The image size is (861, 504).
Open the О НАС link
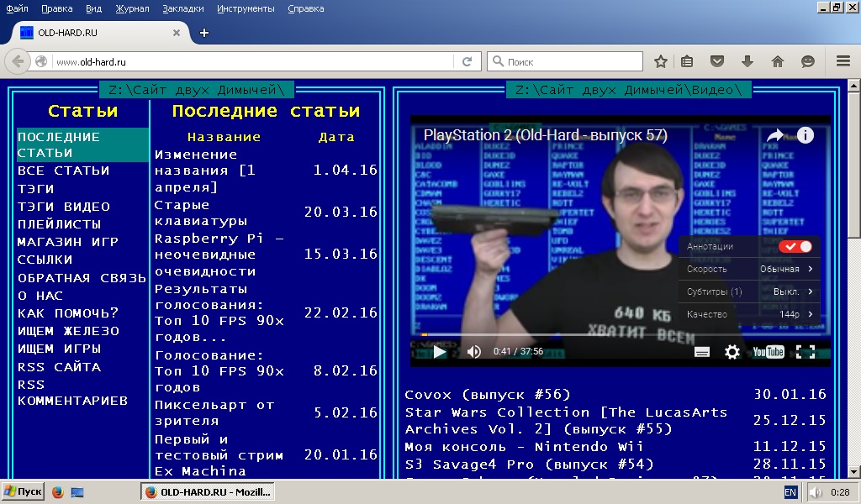pos(40,296)
